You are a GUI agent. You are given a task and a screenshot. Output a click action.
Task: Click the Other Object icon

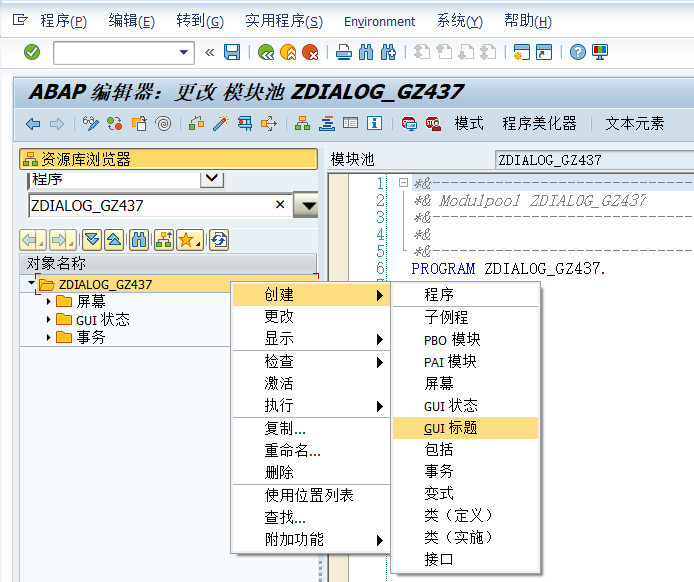click(x=139, y=124)
